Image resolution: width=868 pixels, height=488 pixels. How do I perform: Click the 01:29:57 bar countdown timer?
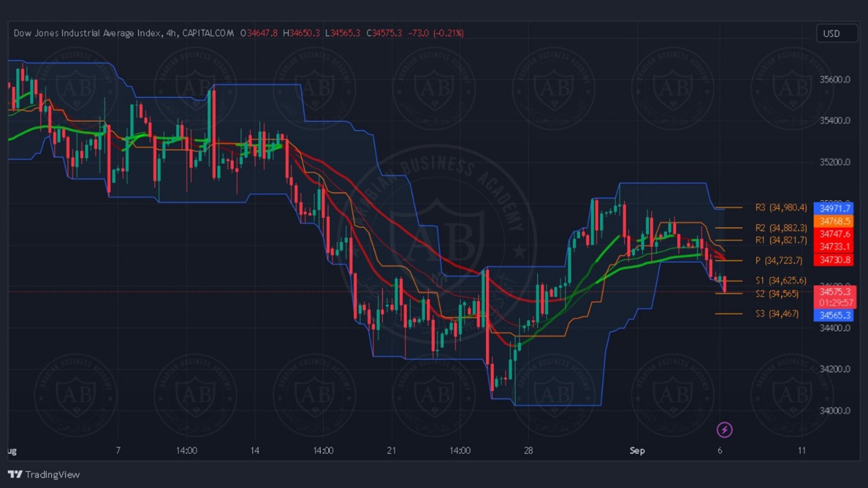pyautogui.click(x=834, y=302)
